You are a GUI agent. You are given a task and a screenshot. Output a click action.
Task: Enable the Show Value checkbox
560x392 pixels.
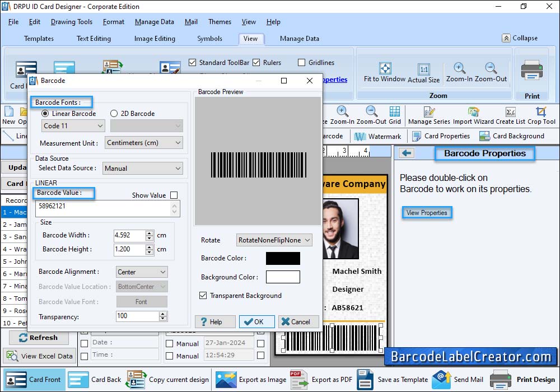pyautogui.click(x=174, y=195)
